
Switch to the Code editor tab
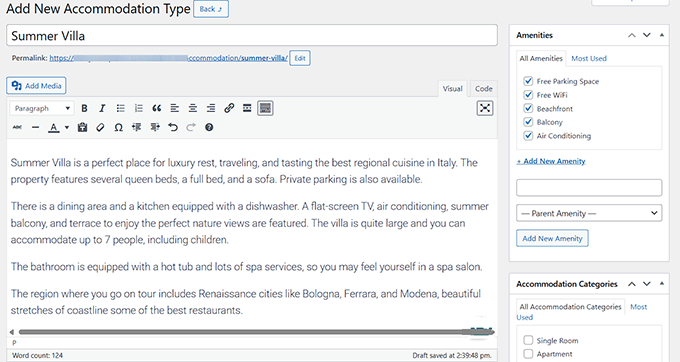pos(484,88)
